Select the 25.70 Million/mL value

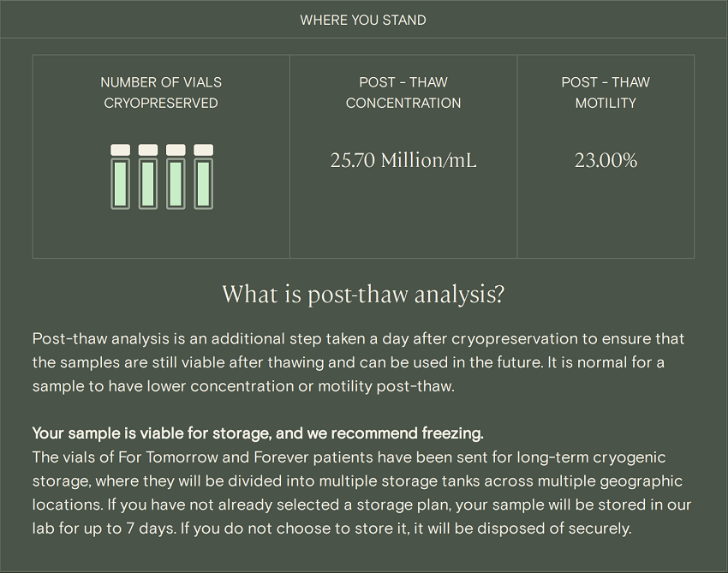point(403,160)
